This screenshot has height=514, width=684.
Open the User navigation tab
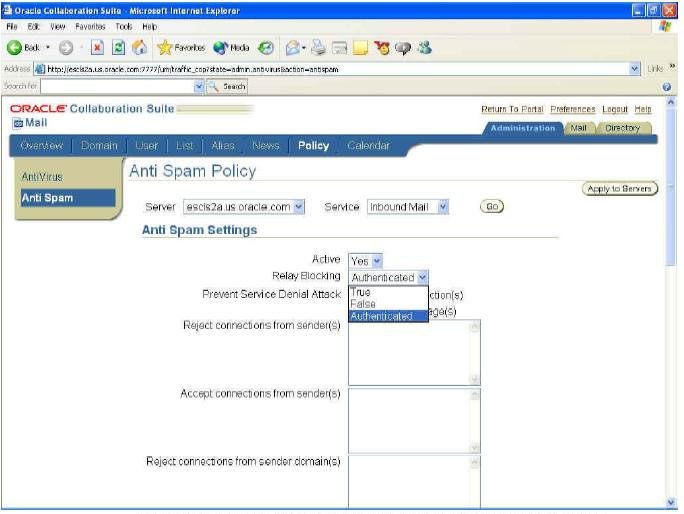coord(146,146)
